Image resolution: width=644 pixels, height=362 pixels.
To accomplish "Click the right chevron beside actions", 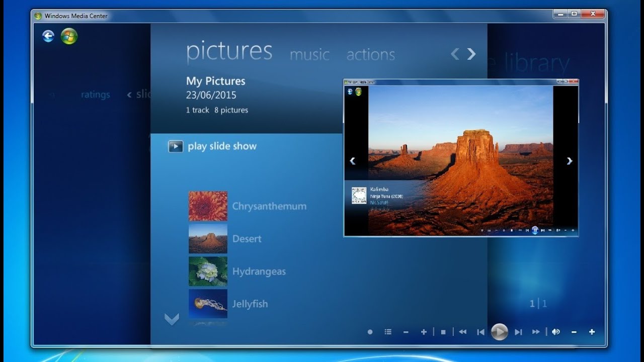I will pyautogui.click(x=471, y=54).
